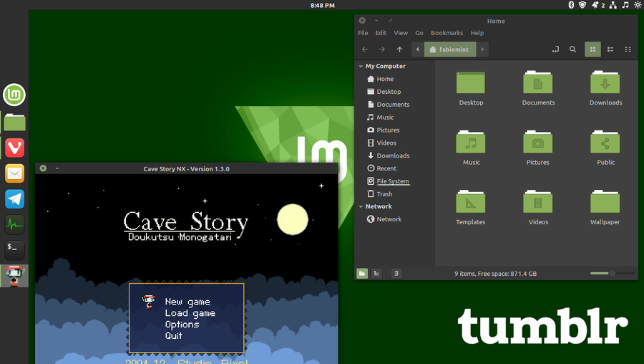
Task: Open File menu
Action: coord(363,33)
